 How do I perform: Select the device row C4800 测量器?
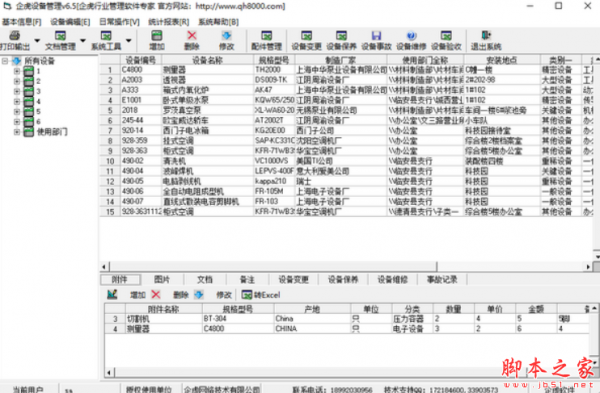[x=346, y=70]
